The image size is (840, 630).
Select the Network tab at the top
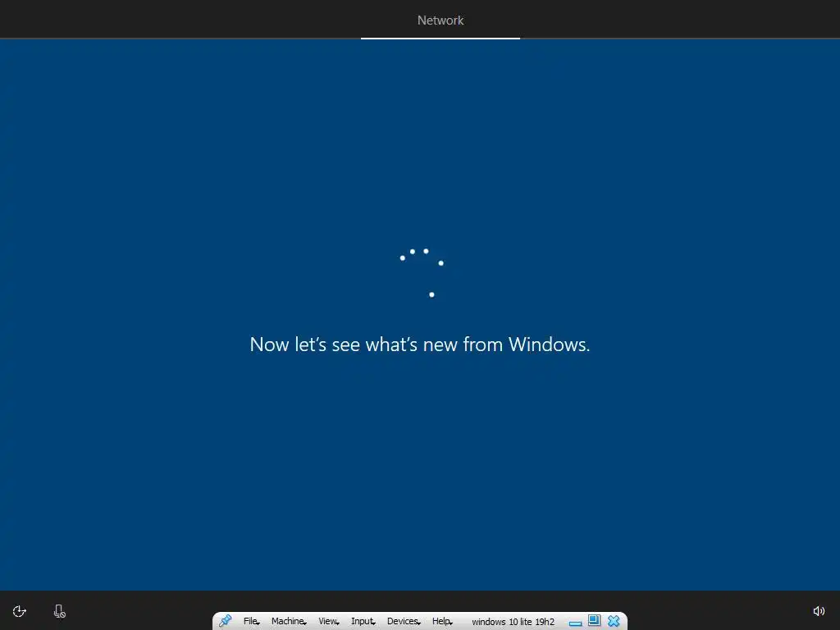click(441, 20)
